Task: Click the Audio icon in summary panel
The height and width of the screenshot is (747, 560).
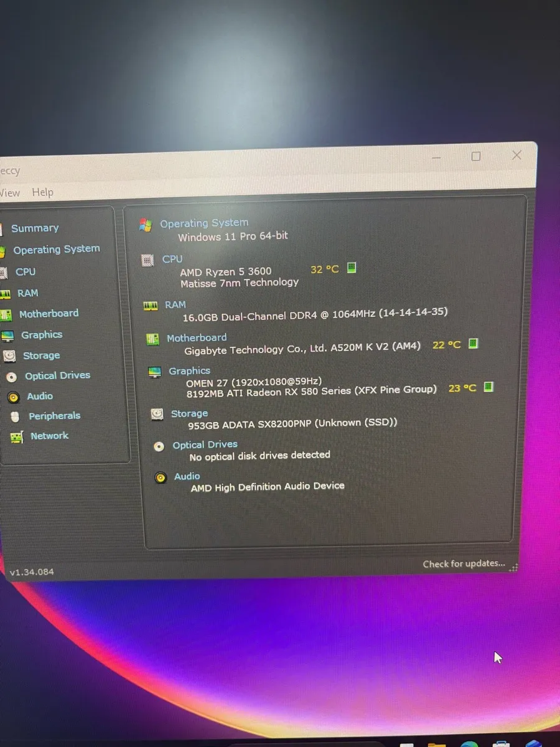Action: [161, 478]
